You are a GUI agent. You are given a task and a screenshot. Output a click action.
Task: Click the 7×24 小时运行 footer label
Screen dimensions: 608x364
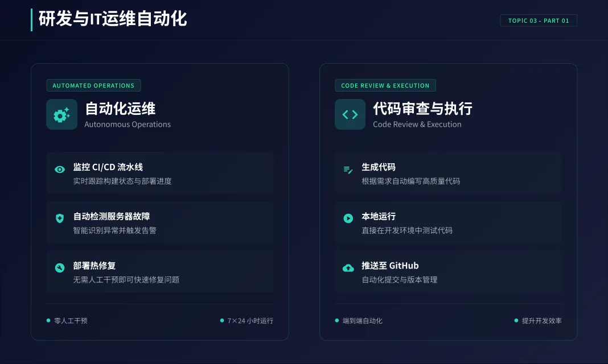tap(250, 321)
